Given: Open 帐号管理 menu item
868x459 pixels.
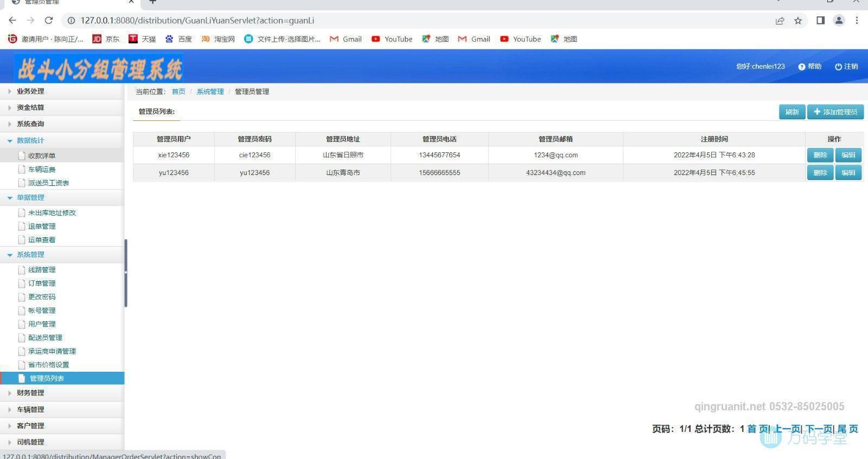Looking at the screenshot, I should [42, 310].
